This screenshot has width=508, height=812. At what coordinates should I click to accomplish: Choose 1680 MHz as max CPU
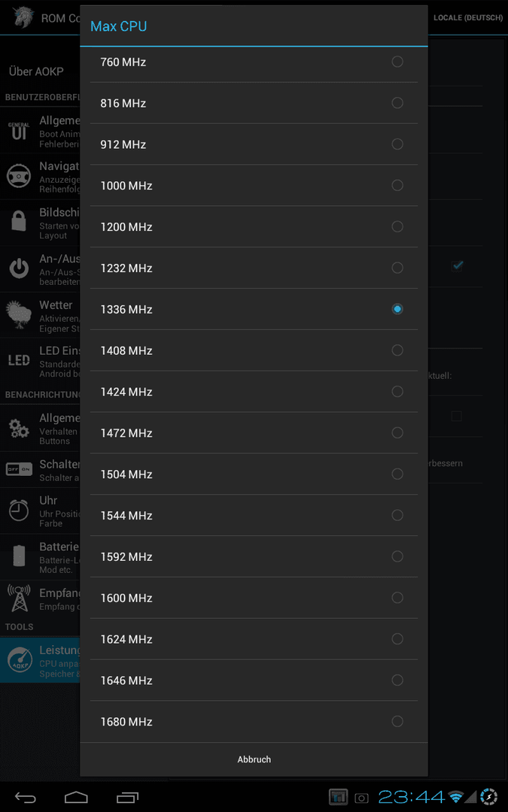[x=254, y=721]
